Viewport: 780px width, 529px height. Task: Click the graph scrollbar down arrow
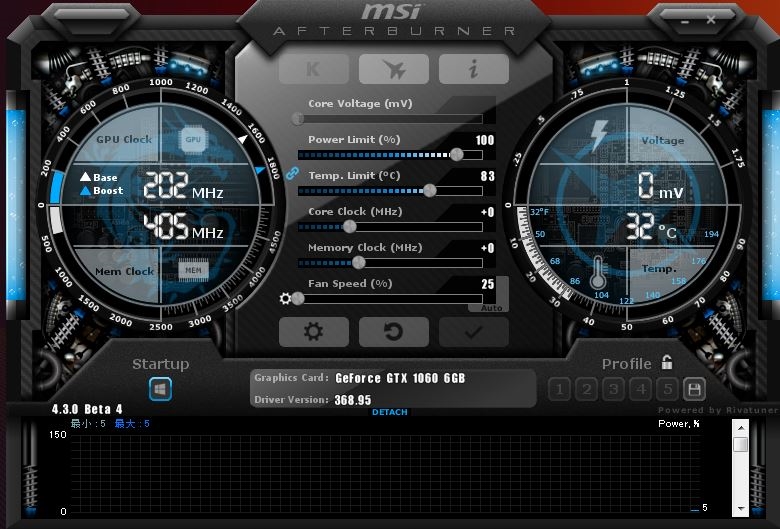pos(741,509)
